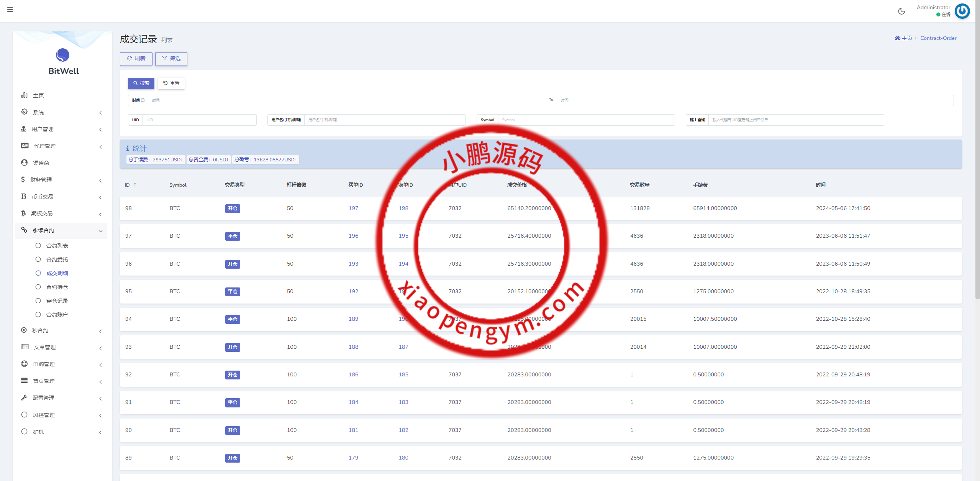980x481 pixels.
Task: Expand the 币币交易 menu chevron
Action: (x=100, y=197)
